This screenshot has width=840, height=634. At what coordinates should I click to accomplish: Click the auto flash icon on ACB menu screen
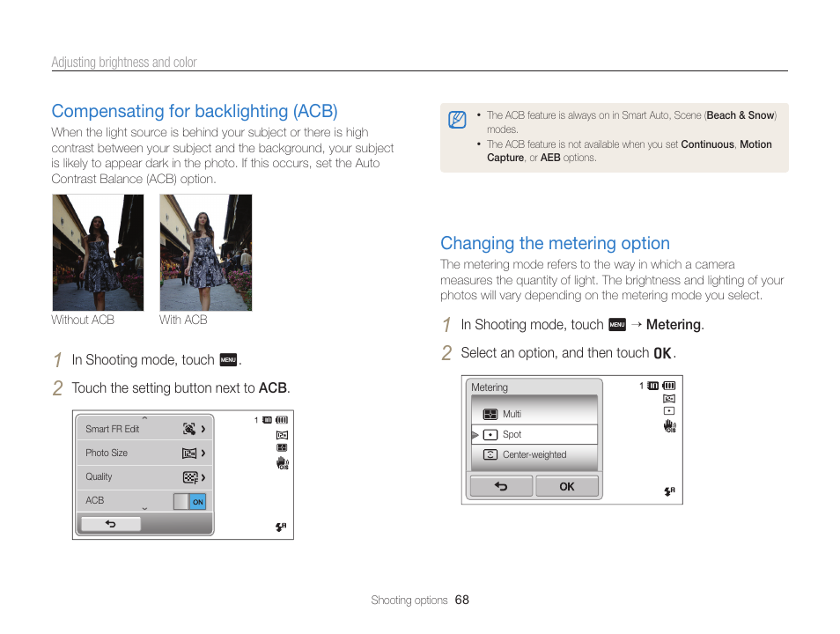[x=281, y=527]
